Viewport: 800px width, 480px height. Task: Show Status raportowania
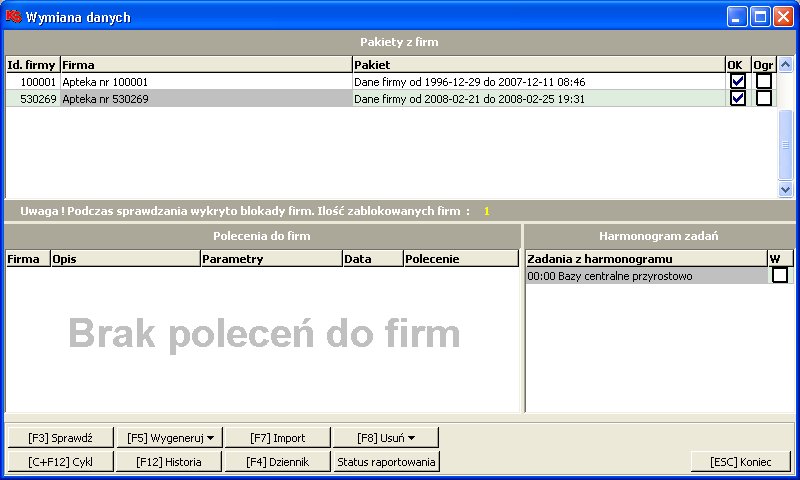tap(386, 462)
